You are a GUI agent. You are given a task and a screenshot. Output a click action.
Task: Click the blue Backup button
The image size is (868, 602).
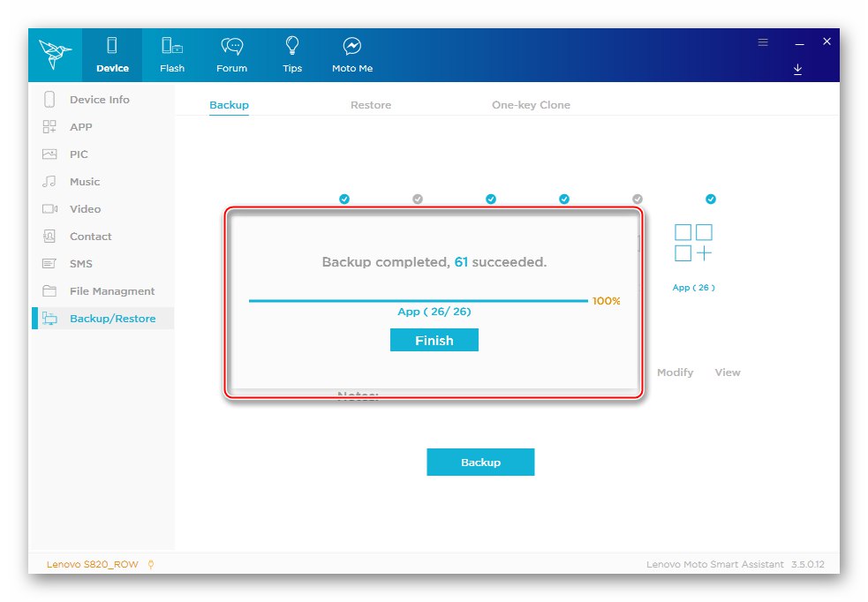(x=480, y=462)
